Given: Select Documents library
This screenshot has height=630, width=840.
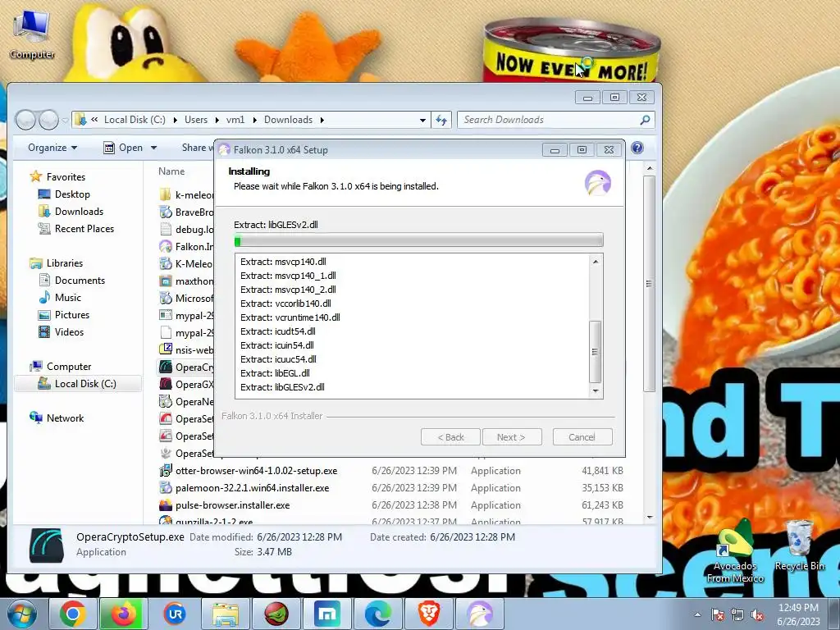Looking at the screenshot, I should pyautogui.click(x=80, y=281).
